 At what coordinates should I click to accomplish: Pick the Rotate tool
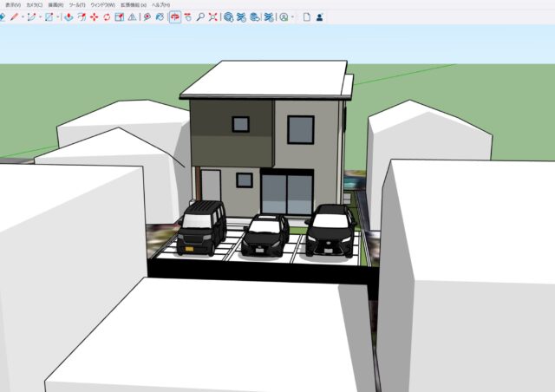(106, 16)
